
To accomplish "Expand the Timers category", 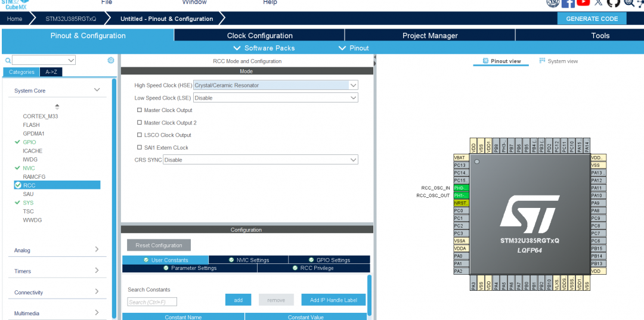I will [97, 271].
